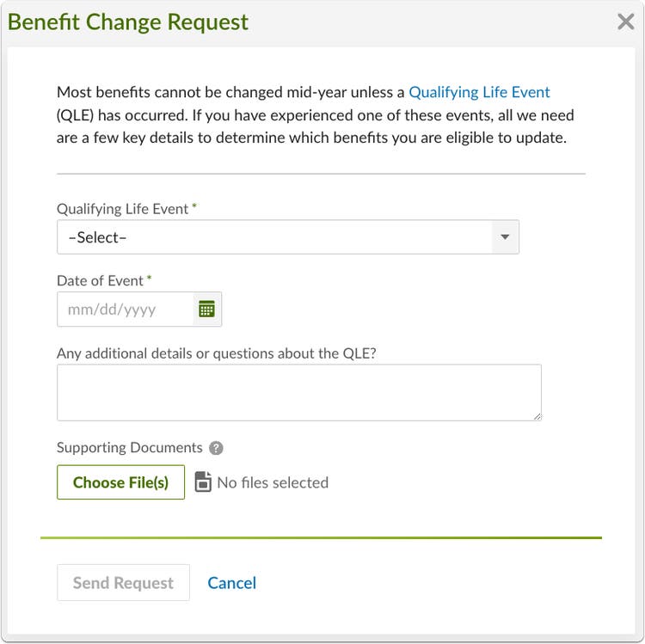Click the Qualifying Life Event field label

pos(123,209)
